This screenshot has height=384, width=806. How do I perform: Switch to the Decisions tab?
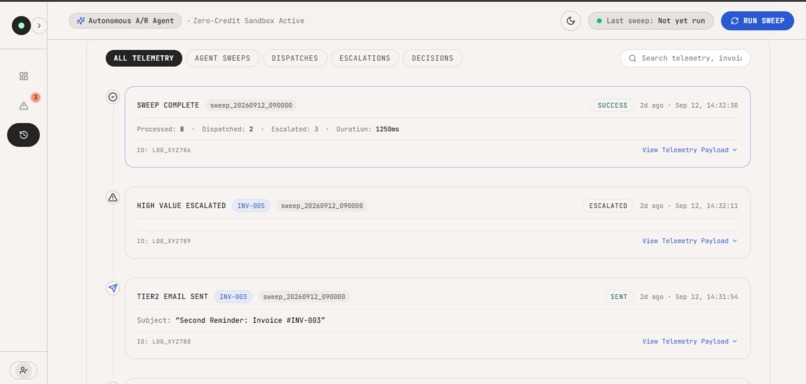432,58
